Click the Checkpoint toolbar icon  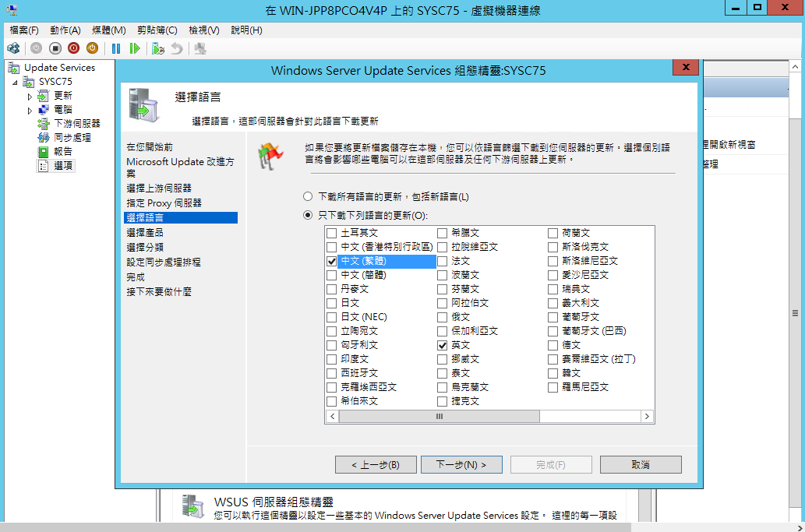coord(157,49)
